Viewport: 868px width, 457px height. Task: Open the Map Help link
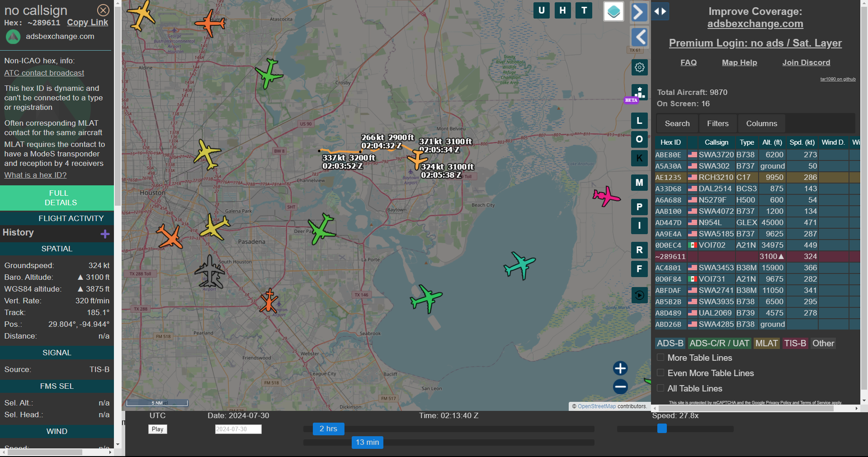[x=740, y=62]
